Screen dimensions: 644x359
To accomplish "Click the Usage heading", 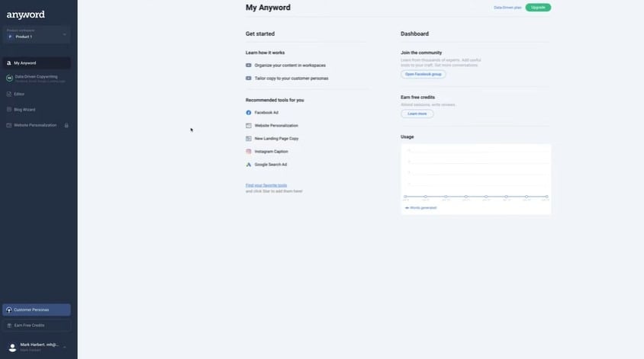I will pos(407,137).
